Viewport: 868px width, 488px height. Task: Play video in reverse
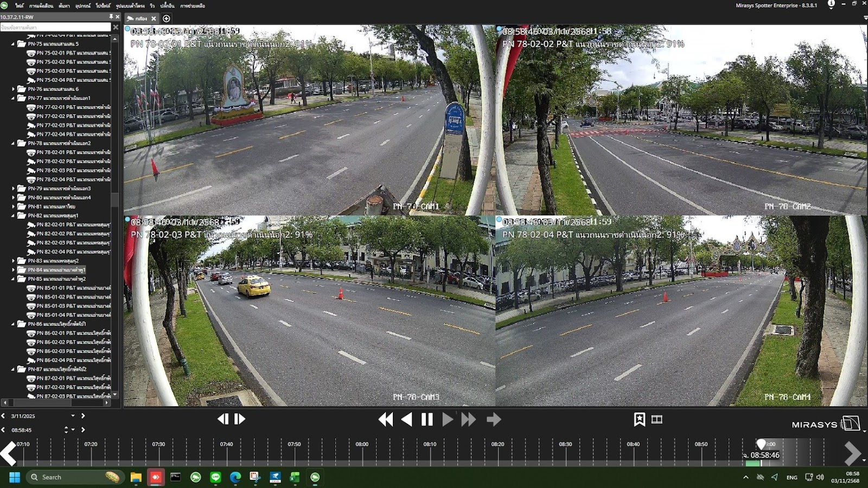click(407, 419)
